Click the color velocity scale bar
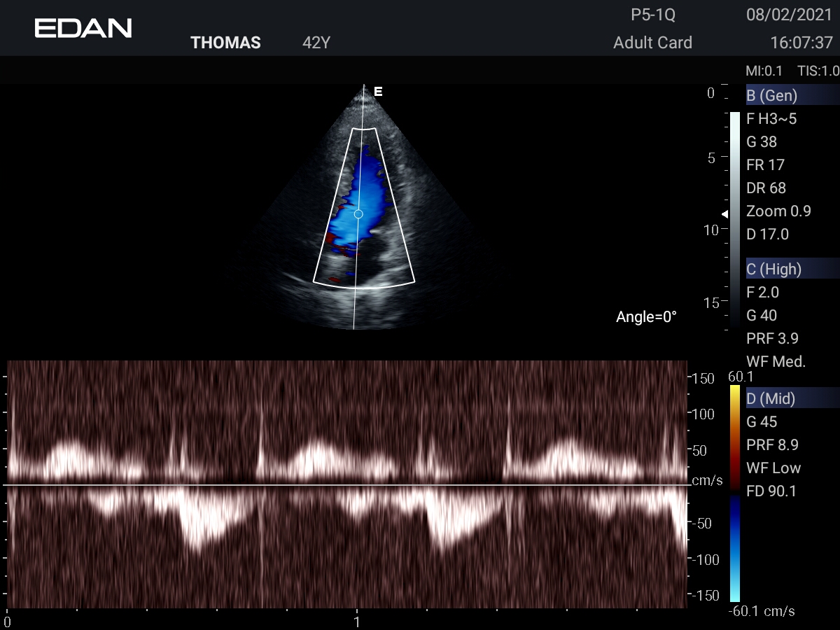This screenshot has width=840, height=630. [x=734, y=493]
